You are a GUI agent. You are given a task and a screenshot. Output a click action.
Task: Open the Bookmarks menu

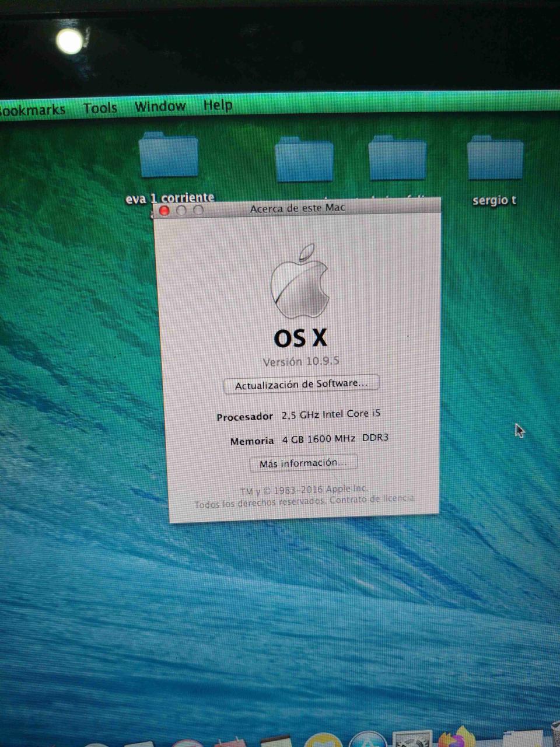point(32,110)
